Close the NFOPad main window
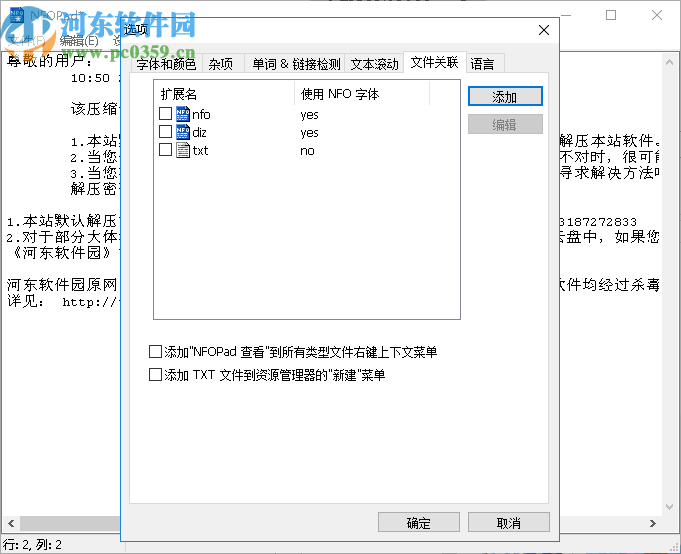 657,15
